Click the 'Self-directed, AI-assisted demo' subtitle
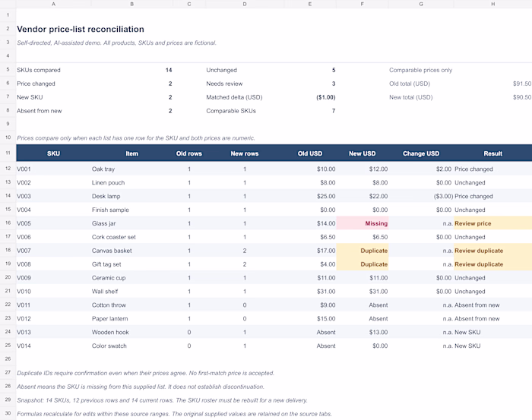This screenshot has height=420, width=532. [x=117, y=43]
